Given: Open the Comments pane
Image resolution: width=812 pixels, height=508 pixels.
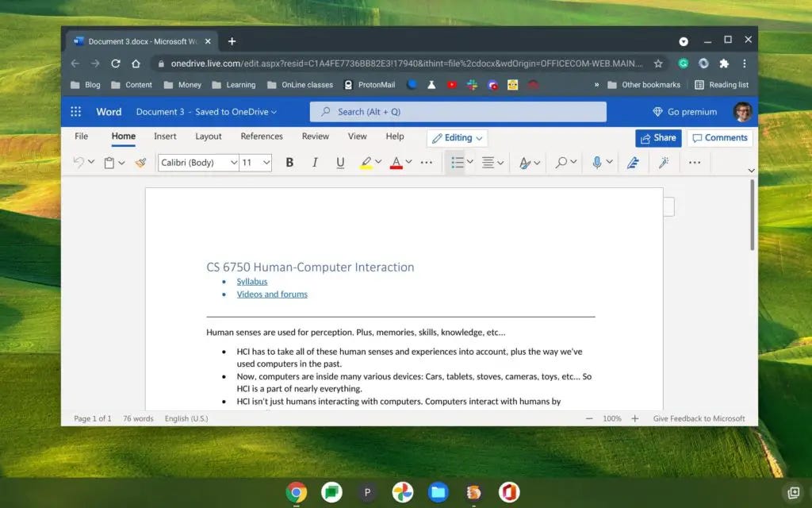Looking at the screenshot, I should click(x=720, y=138).
